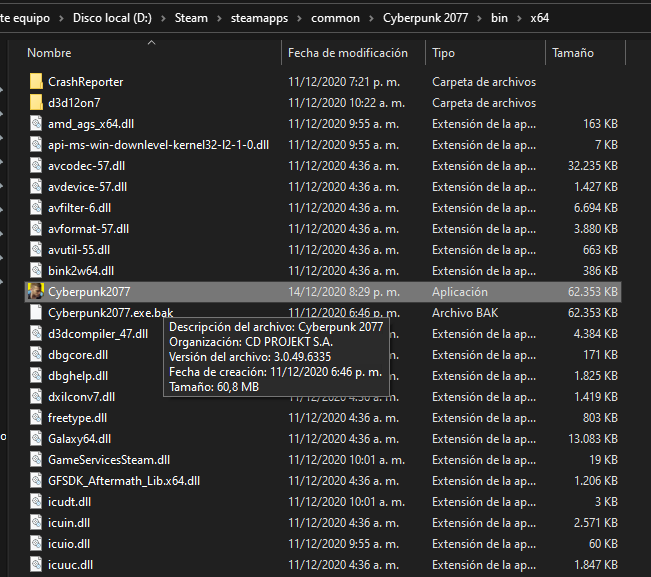Viewport: 651px width, 577px height.
Task: Select the avcodec-57.dll file icon
Action: coord(36,166)
